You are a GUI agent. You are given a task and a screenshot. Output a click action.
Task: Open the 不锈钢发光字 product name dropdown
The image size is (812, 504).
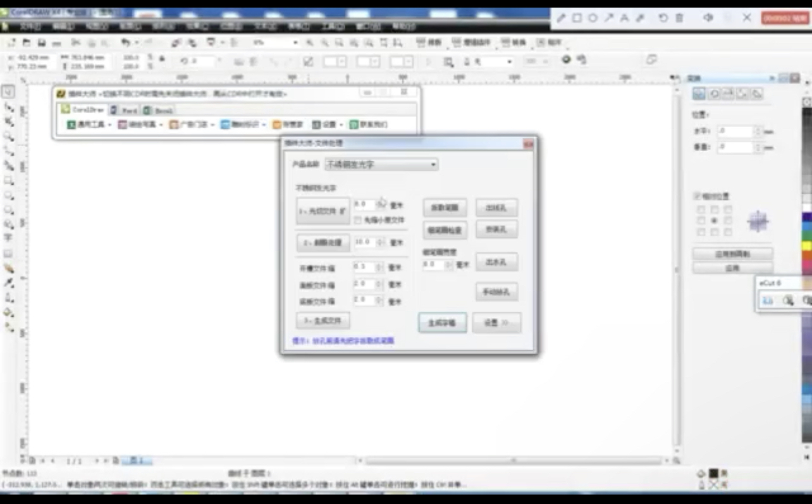click(x=381, y=164)
